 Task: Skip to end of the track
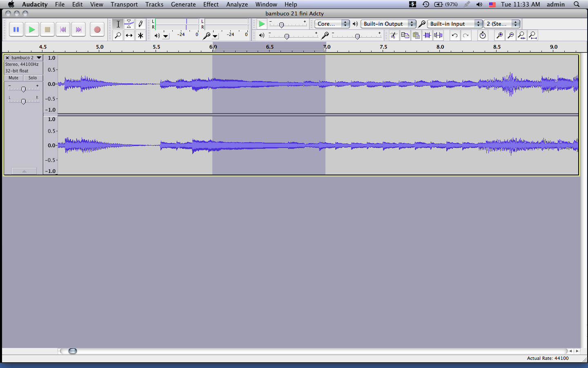coord(78,29)
